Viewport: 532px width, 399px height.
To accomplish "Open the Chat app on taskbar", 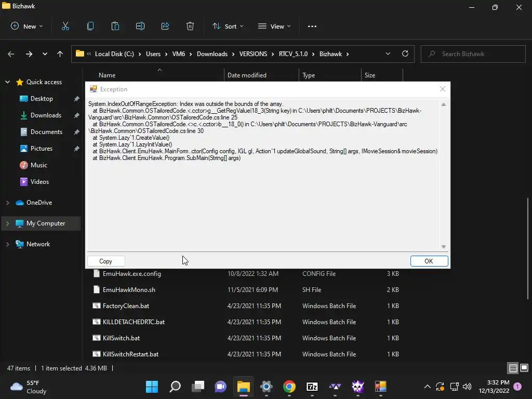I will (220, 387).
